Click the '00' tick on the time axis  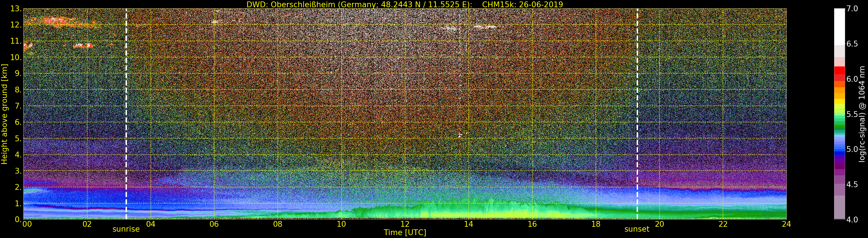point(27,224)
